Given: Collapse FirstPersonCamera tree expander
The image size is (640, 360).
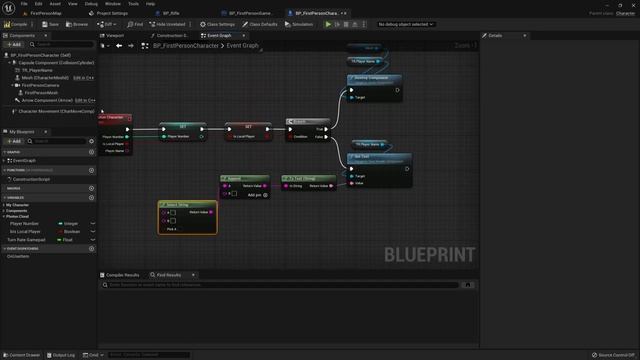Looking at the screenshot, I should (12, 85).
